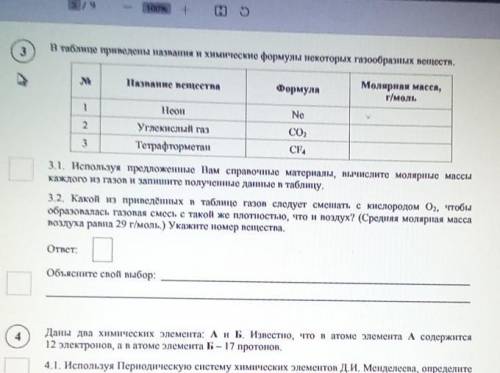Click the empty molar mass cell for Углекислый газ

coord(401,135)
